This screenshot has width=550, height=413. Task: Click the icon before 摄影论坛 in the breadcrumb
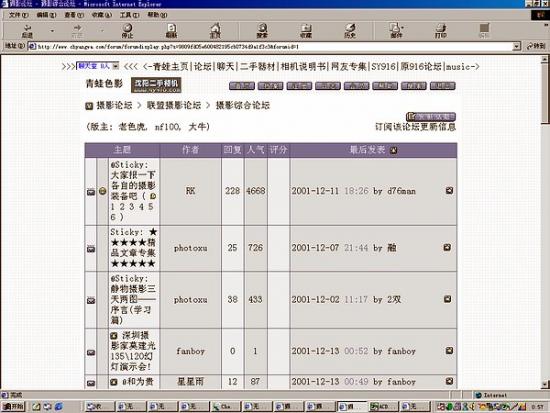point(89,106)
